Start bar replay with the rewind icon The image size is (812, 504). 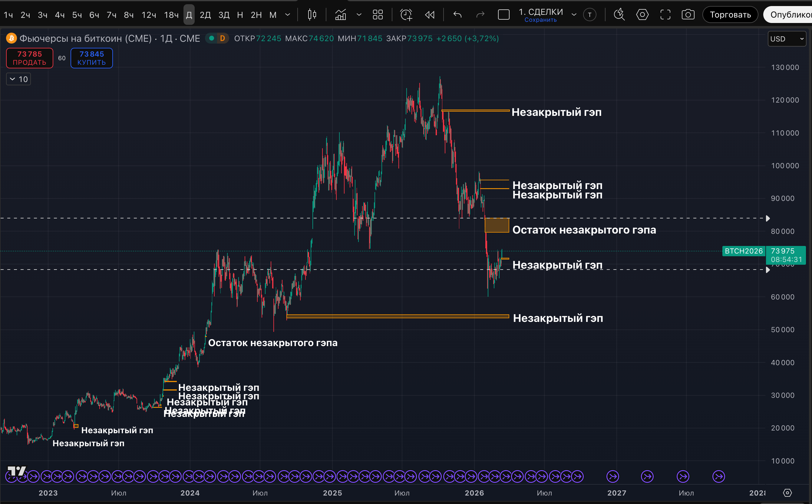point(430,15)
